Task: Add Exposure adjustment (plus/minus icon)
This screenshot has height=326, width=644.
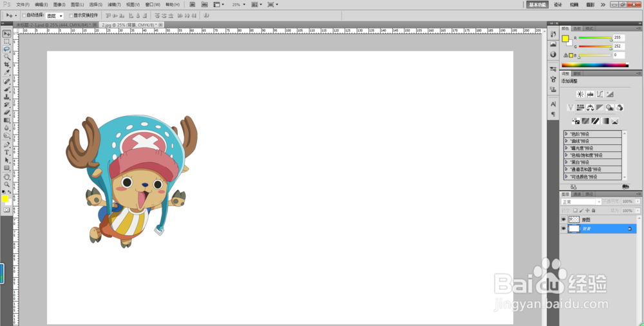Action: coord(610,94)
